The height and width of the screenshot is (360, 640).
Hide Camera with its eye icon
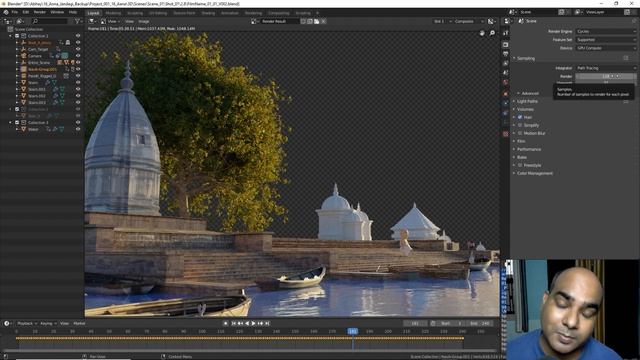(x=78, y=56)
